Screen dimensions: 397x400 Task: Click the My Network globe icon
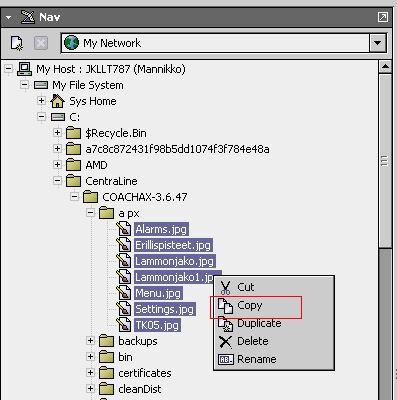pos(71,43)
